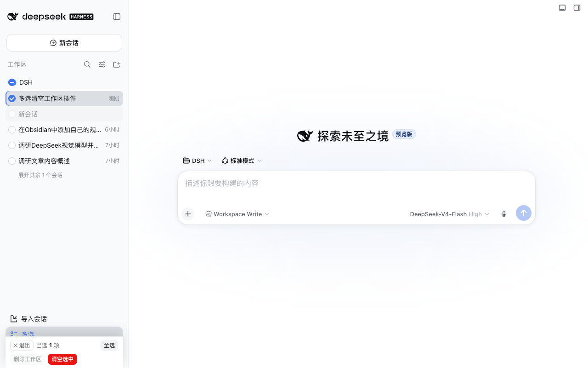Click the 6小时 timestamp
The height and width of the screenshot is (368, 588).
pyautogui.click(x=112, y=130)
